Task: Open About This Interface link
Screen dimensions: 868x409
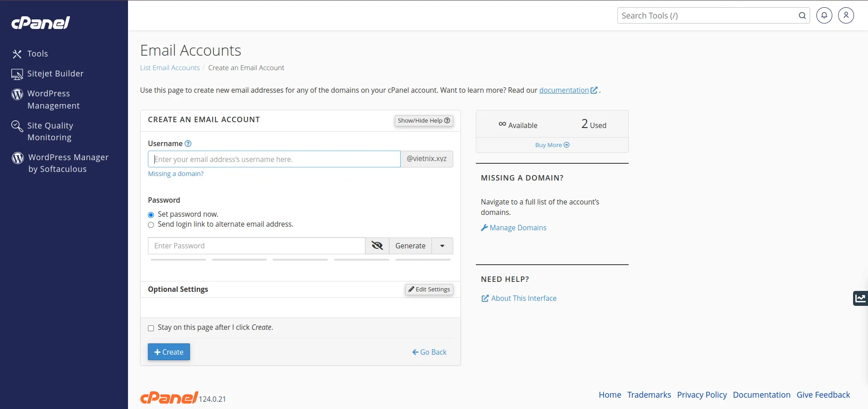Action: point(519,299)
